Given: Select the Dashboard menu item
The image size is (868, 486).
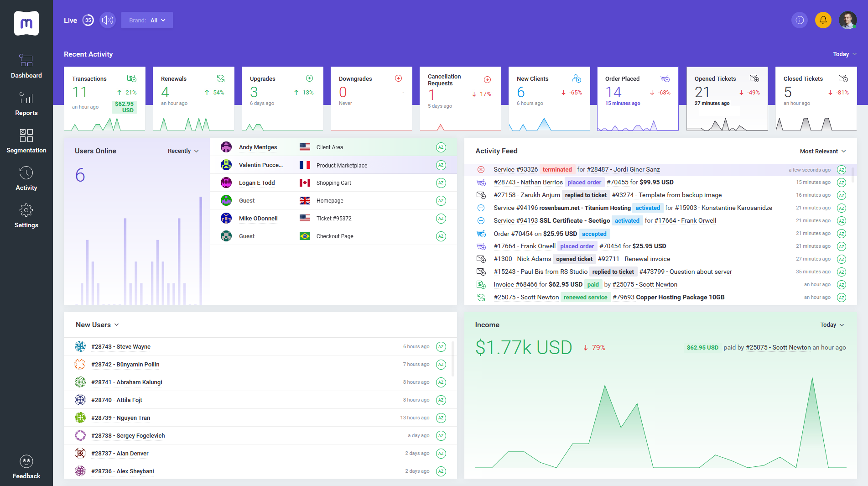Looking at the screenshot, I should coord(26,66).
